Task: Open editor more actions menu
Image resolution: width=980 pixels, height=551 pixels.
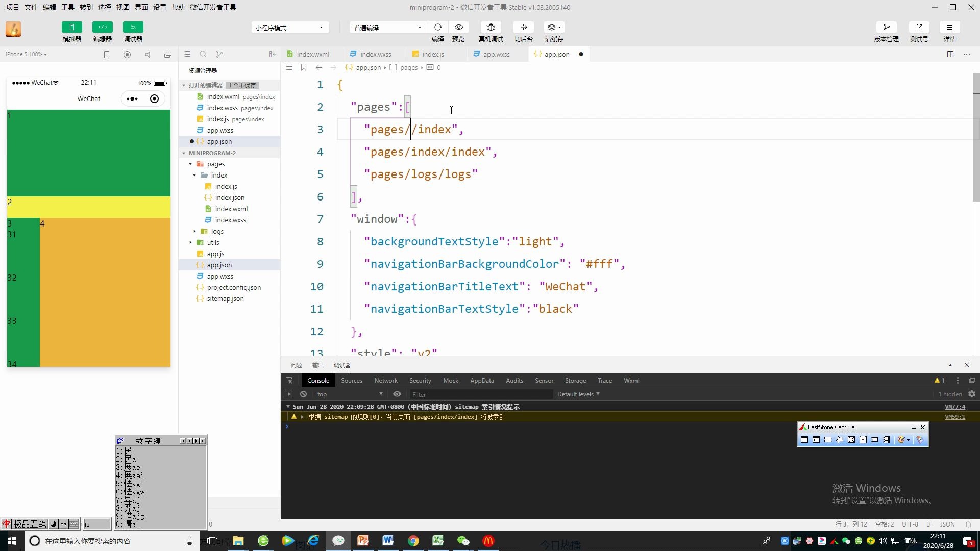Action: coord(967,54)
